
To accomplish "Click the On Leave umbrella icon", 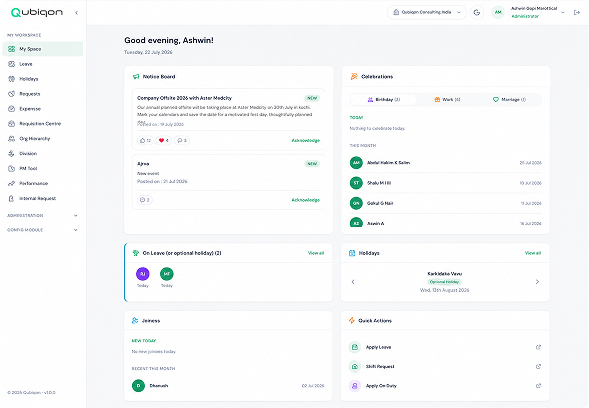I will (x=136, y=253).
